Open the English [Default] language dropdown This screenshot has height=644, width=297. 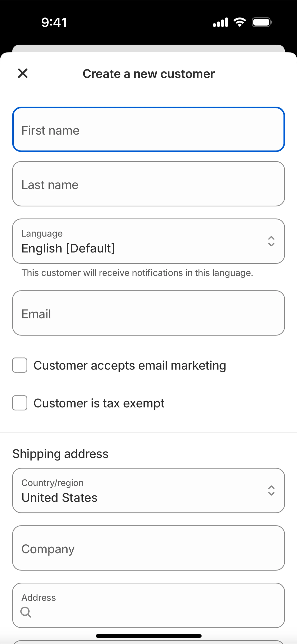point(140,241)
